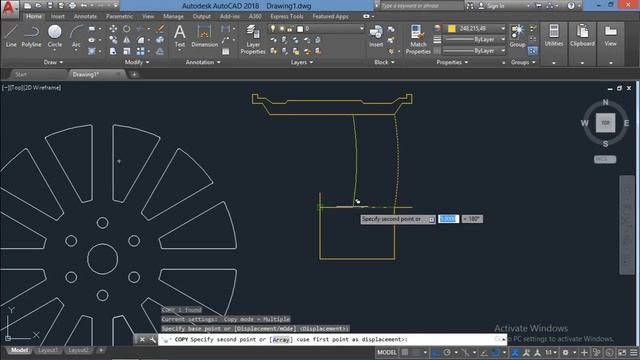Image resolution: width=640 pixels, height=360 pixels.
Task: Open the Annotate ribbon tab
Action: (85, 16)
